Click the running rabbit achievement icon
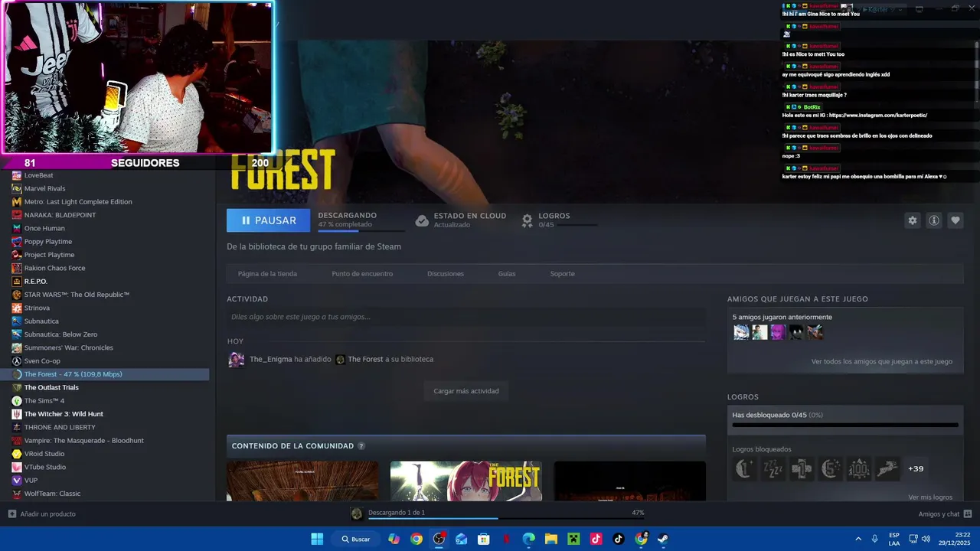The height and width of the screenshot is (551, 980). pyautogui.click(x=887, y=468)
